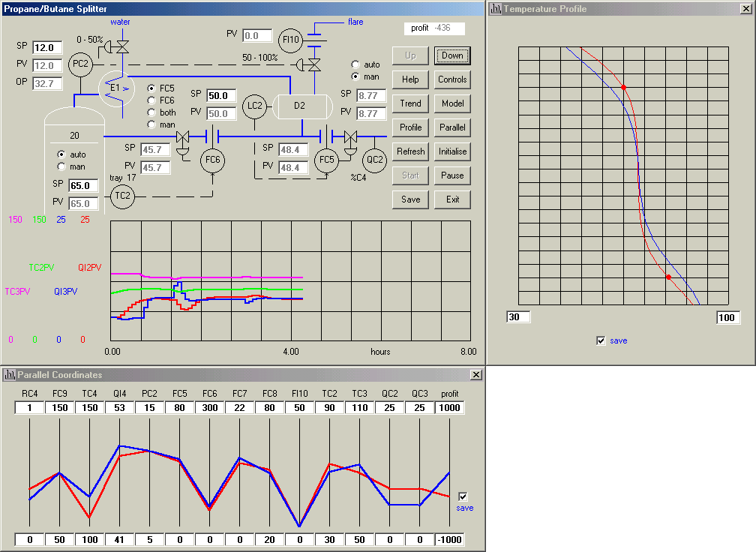Click the profit upper limit field
Image resolution: width=756 pixels, height=552 pixels.
[x=449, y=407]
